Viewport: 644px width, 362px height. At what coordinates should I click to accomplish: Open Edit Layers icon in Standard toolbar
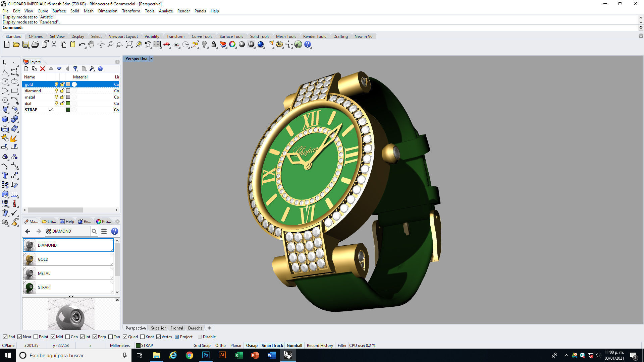tap(223, 45)
